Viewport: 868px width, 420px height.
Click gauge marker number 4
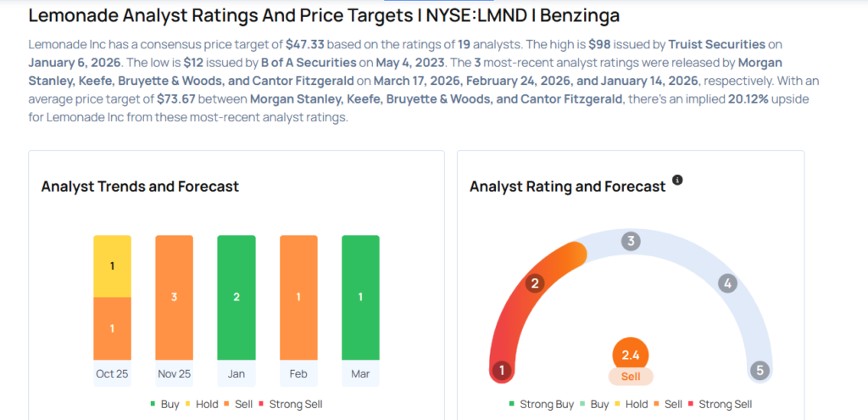pyautogui.click(x=726, y=283)
